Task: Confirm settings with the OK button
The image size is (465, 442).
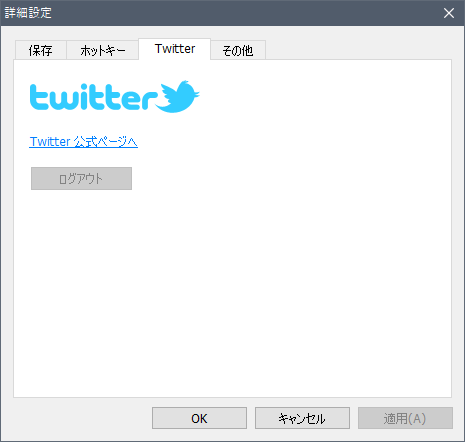Action: tap(199, 418)
